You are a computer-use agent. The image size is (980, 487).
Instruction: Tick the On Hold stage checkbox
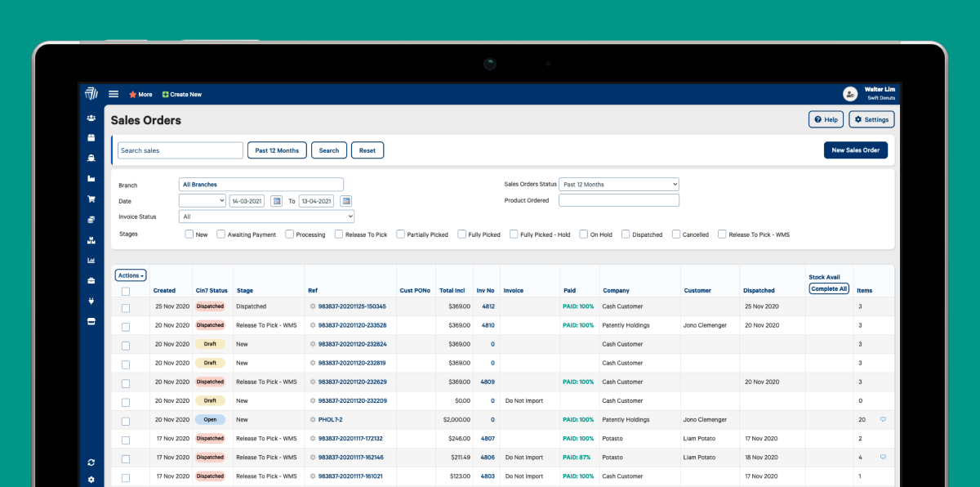[x=584, y=234]
